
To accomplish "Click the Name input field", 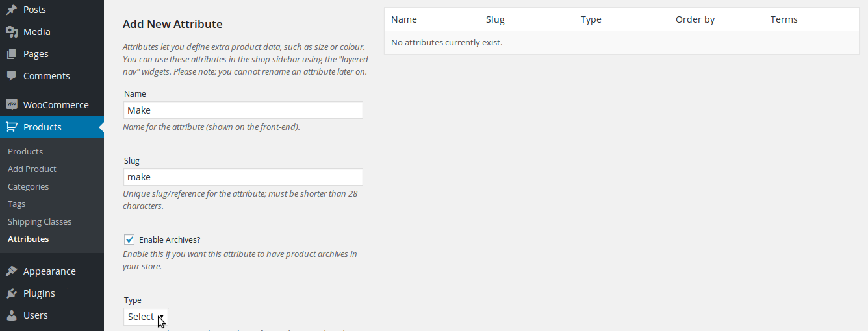I will point(243,110).
